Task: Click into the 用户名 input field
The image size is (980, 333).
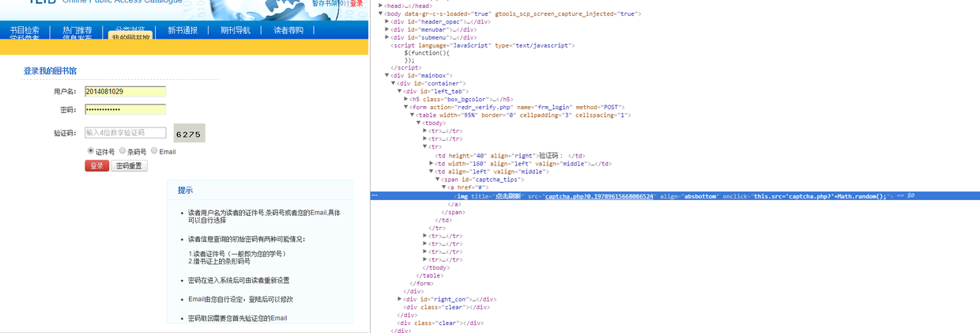Action: pos(125,92)
